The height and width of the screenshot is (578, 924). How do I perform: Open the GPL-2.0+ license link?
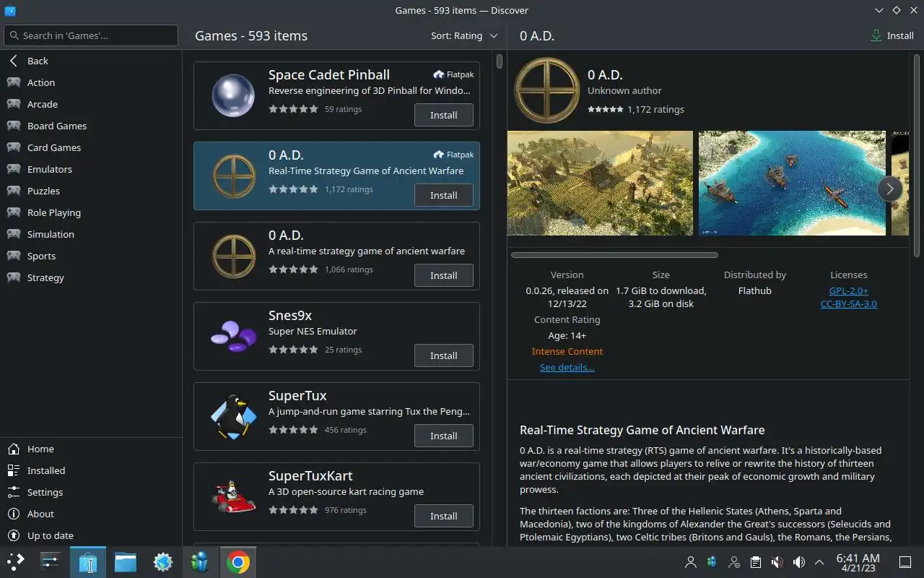pos(848,290)
